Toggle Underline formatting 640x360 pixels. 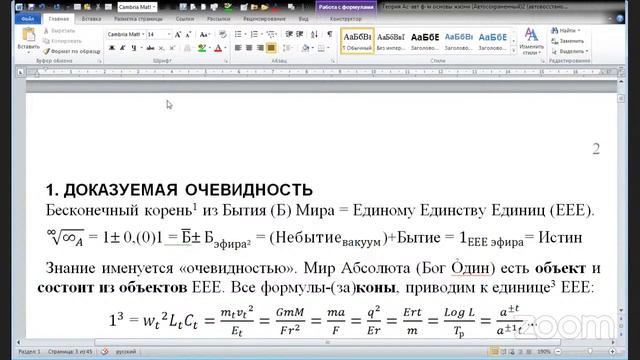coord(133,48)
